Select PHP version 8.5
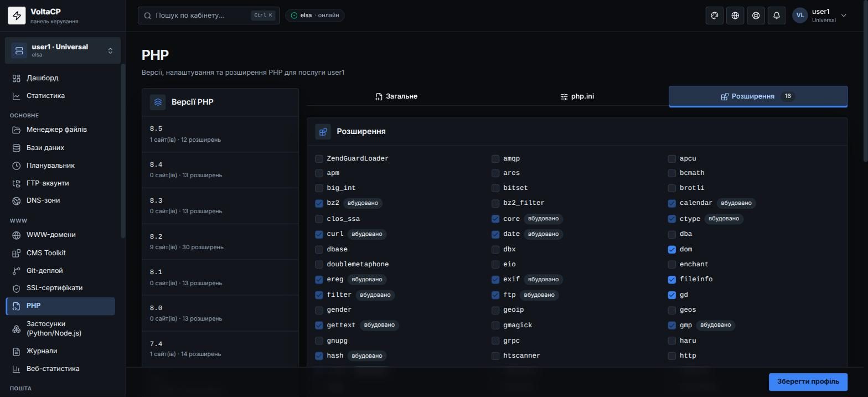The height and width of the screenshot is (397, 868). (x=220, y=134)
